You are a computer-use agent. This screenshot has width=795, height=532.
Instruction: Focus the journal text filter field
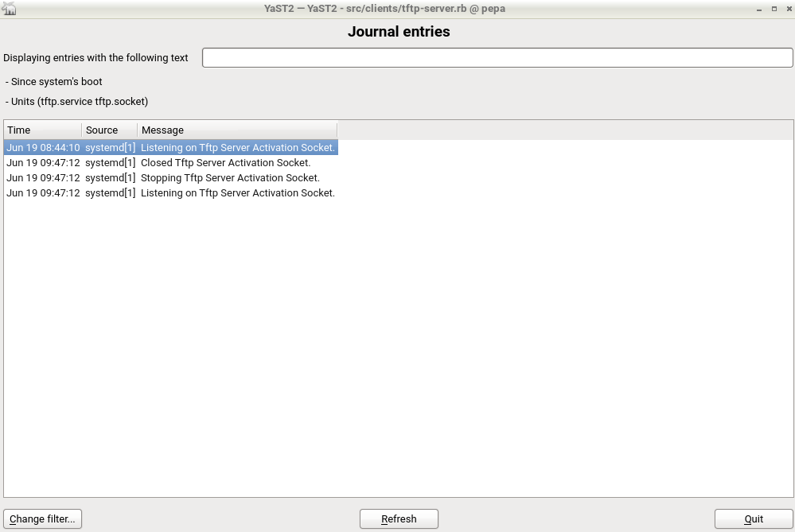497,58
